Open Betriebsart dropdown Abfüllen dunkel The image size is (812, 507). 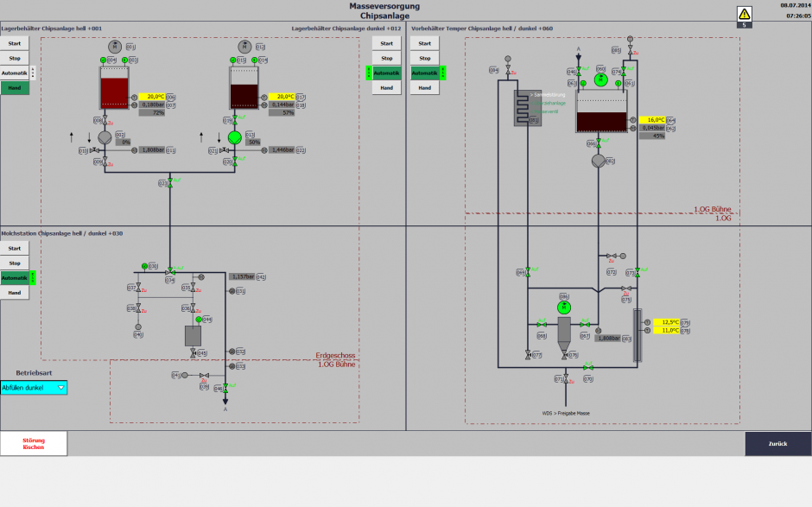(34, 387)
